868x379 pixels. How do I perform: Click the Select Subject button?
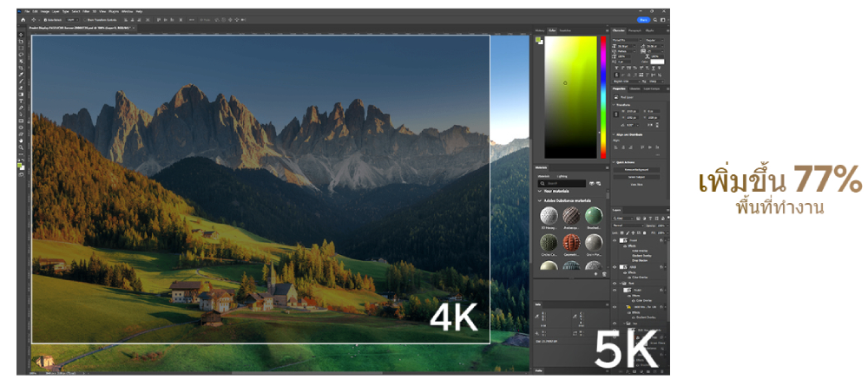coord(636,177)
